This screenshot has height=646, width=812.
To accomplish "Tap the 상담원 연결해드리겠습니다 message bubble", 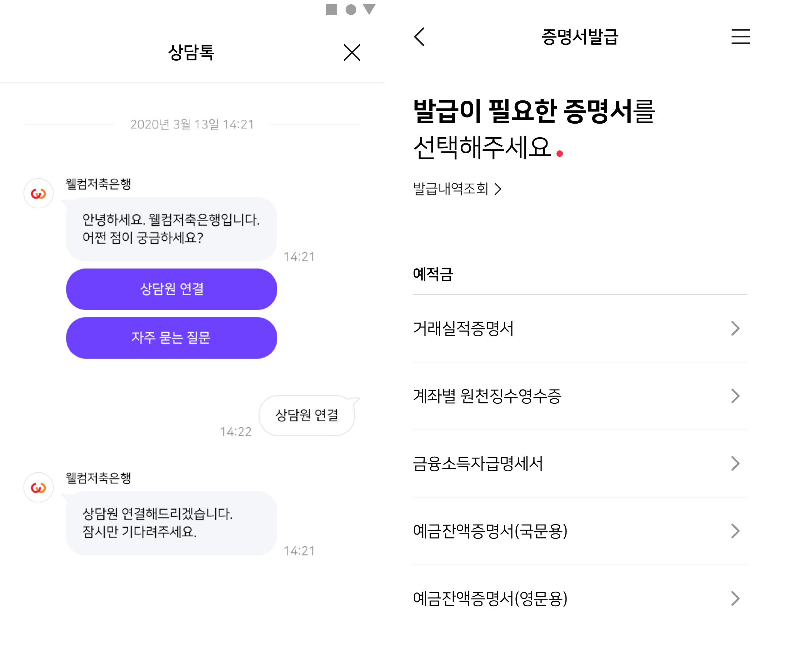I will 171,523.
